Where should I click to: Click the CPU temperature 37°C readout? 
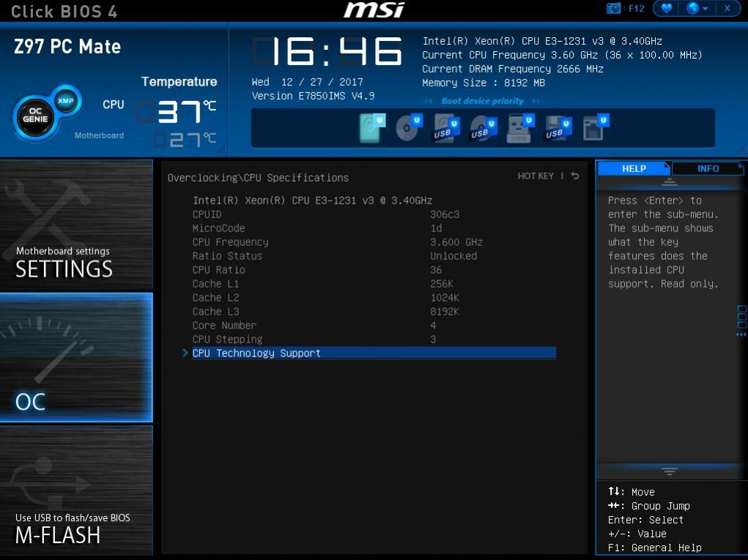click(x=177, y=111)
